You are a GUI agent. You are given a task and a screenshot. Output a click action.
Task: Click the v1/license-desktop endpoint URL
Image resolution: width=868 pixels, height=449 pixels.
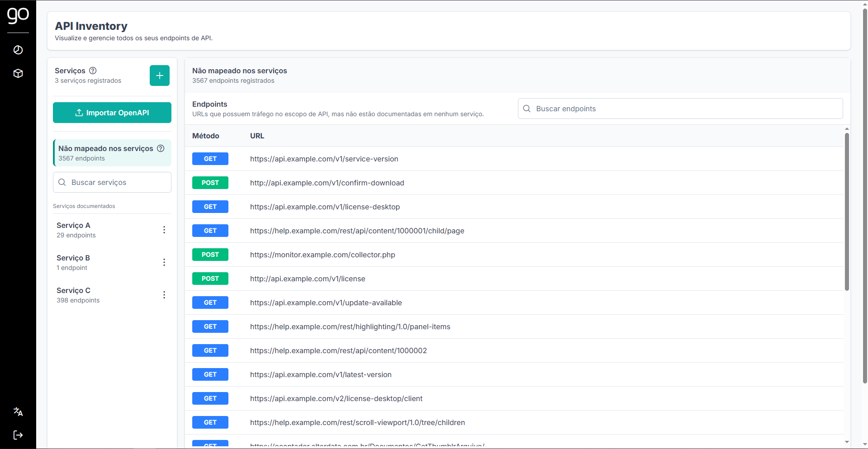[x=325, y=207]
